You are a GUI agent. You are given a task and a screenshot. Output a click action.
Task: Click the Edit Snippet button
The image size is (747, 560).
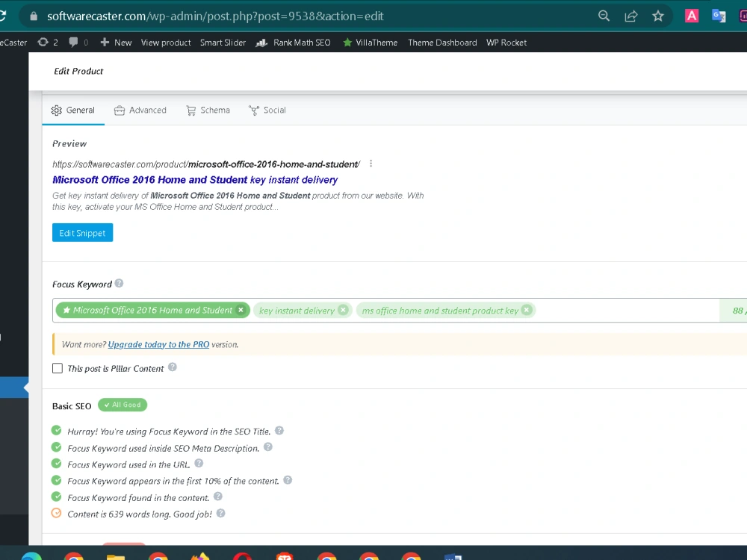pyautogui.click(x=82, y=233)
